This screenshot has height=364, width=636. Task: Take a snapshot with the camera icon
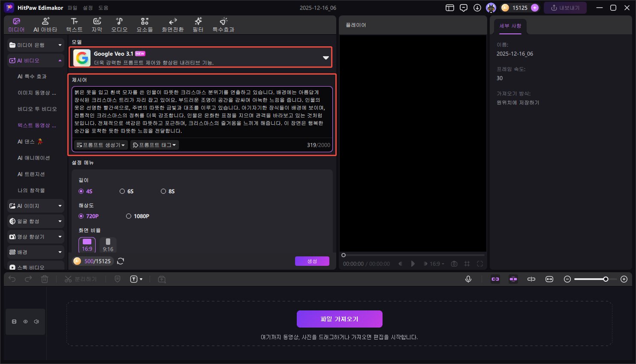(x=454, y=264)
